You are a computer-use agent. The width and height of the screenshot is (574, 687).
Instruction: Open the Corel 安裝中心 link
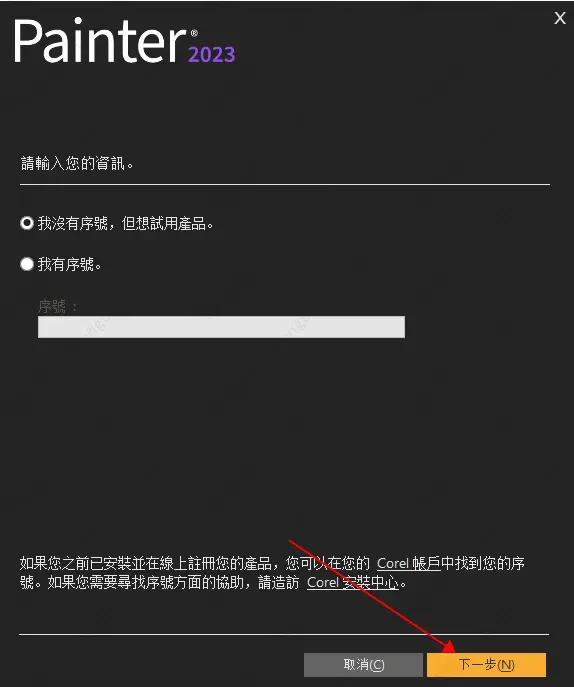pos(353,583)
